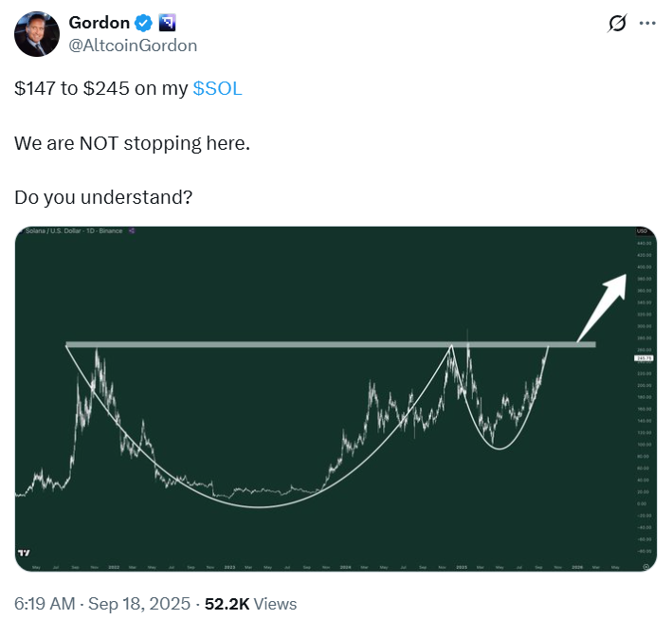
Task: Click the 52.2K Views count
Action: pyautogui.click(x=251, y=604)
